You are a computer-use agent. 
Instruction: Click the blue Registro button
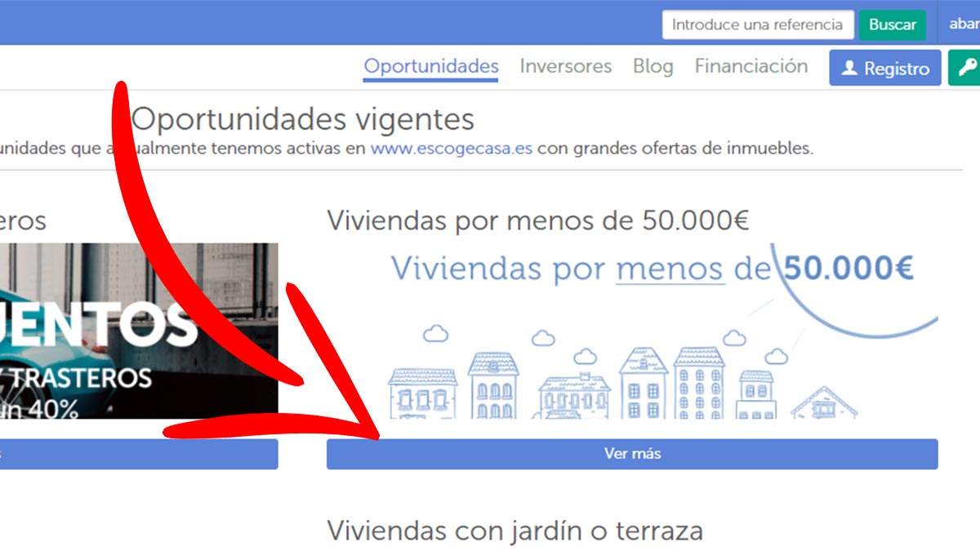(884, 69)
